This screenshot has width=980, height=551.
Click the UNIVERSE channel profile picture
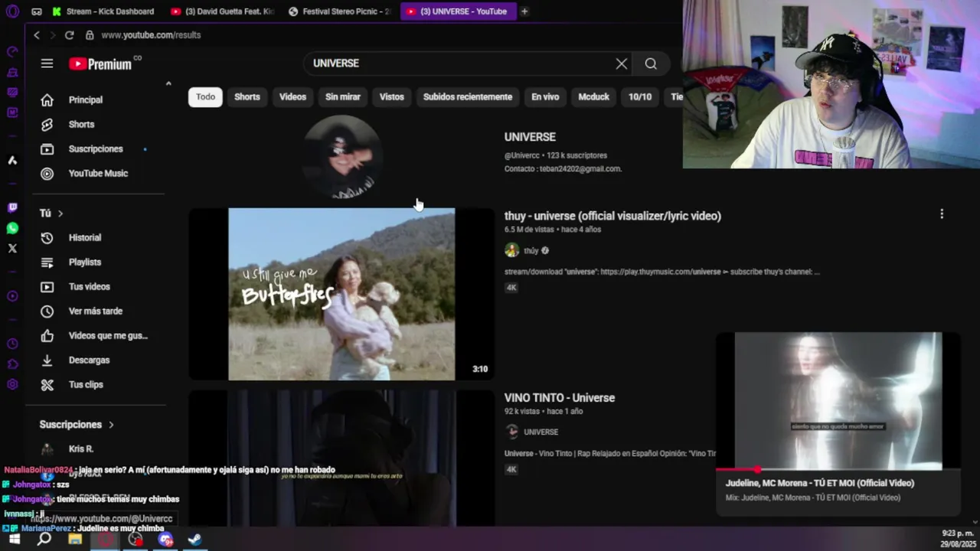[341, 156]
